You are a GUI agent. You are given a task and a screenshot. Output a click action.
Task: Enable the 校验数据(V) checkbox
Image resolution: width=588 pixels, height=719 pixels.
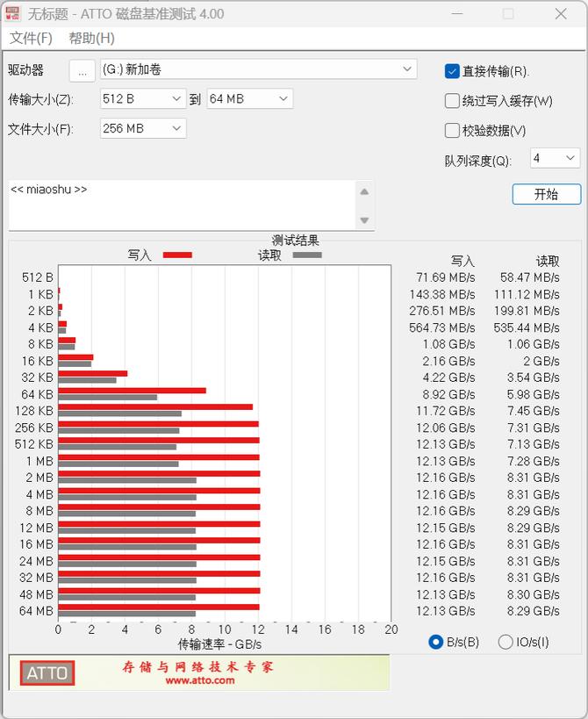(452, 131)
